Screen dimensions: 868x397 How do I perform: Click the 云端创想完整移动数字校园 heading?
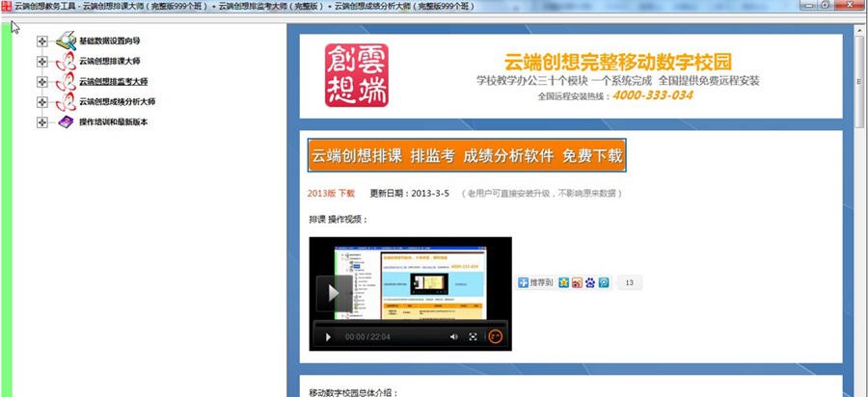[618, 62]
